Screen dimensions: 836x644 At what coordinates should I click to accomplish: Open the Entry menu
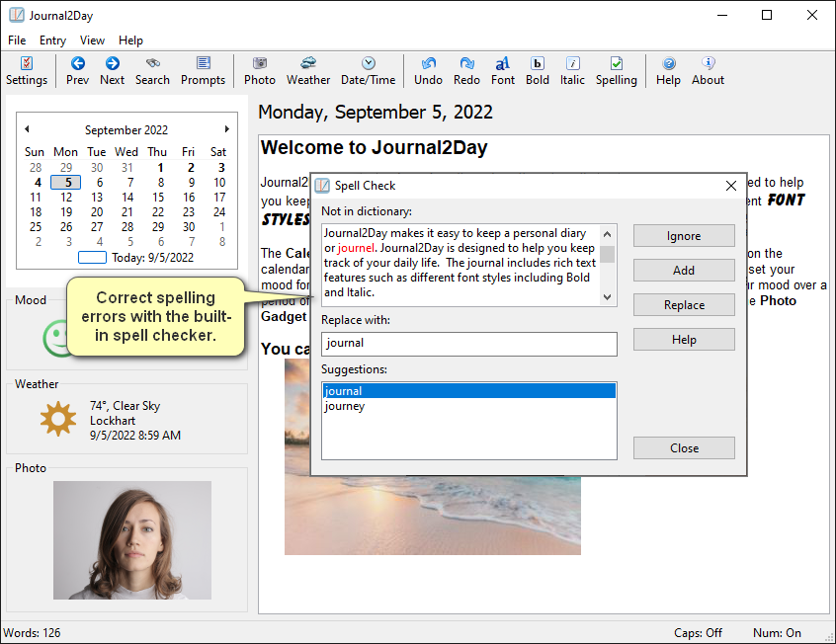click(x=52, y=40)
